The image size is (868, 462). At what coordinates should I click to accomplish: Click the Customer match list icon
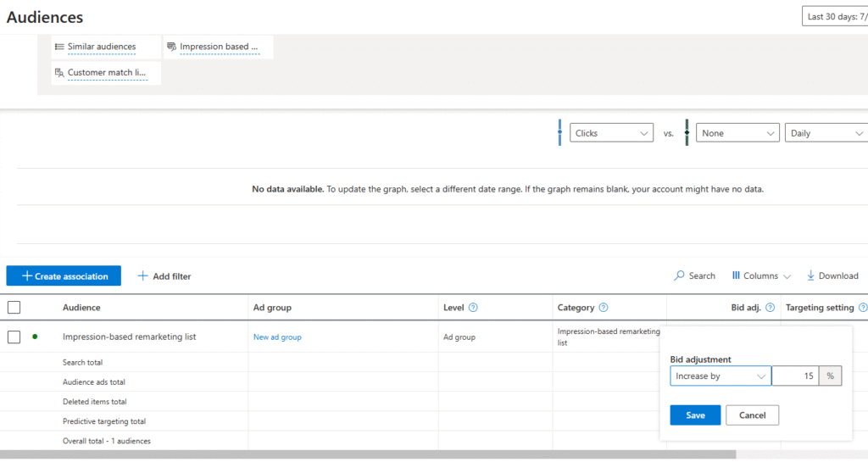coord(59,73)
